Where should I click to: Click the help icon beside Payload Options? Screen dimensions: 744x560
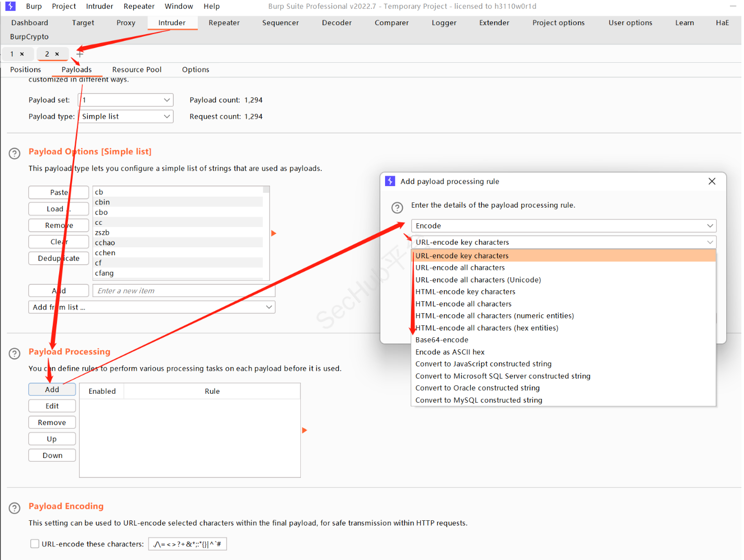click(15, 153)
